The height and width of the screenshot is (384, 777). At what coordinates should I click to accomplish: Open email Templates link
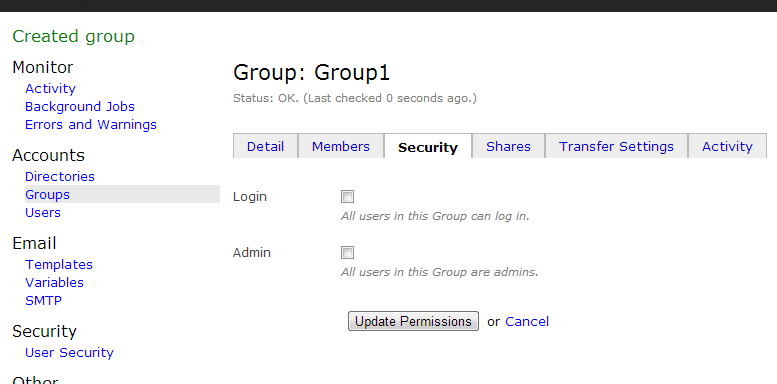59,265
